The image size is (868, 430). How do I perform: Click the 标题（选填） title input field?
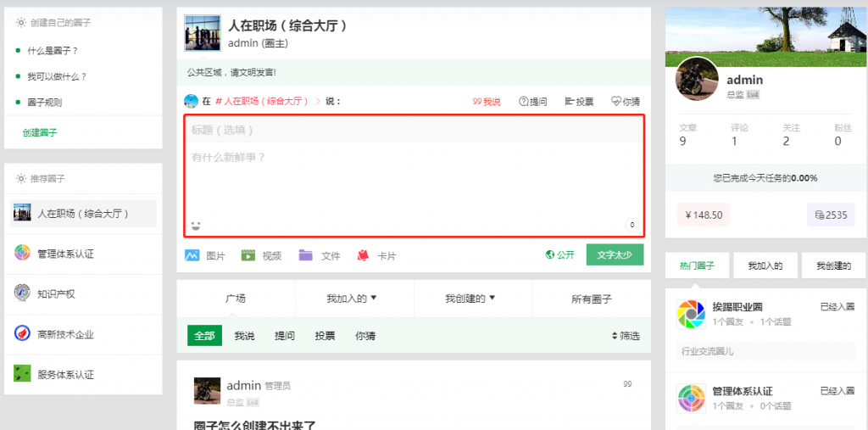414,130
